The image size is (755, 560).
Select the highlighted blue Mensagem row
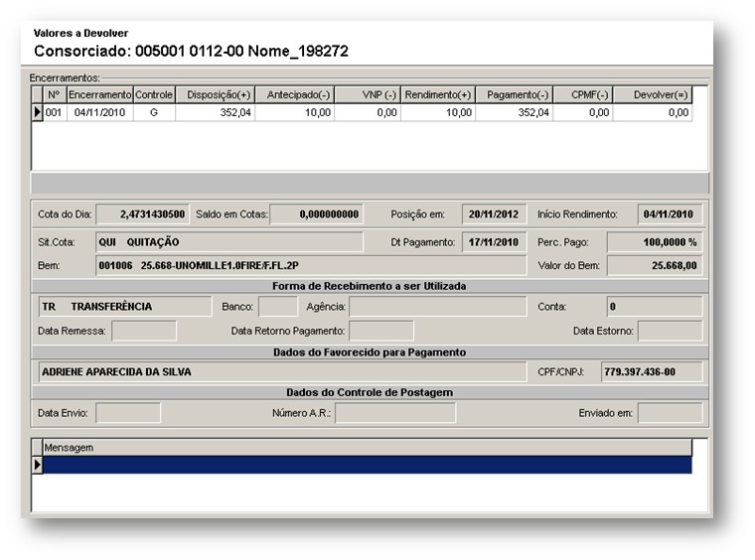pos(368,465)
